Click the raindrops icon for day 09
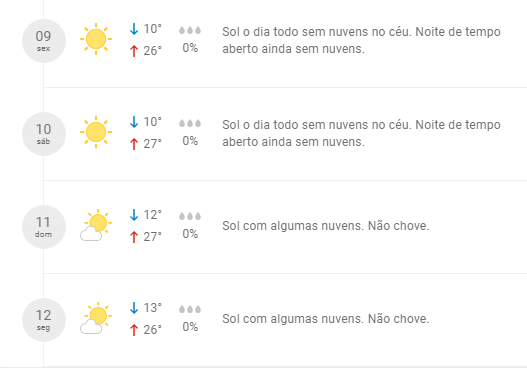Screen dimensions: 527x368 click(x=190, y=30)
